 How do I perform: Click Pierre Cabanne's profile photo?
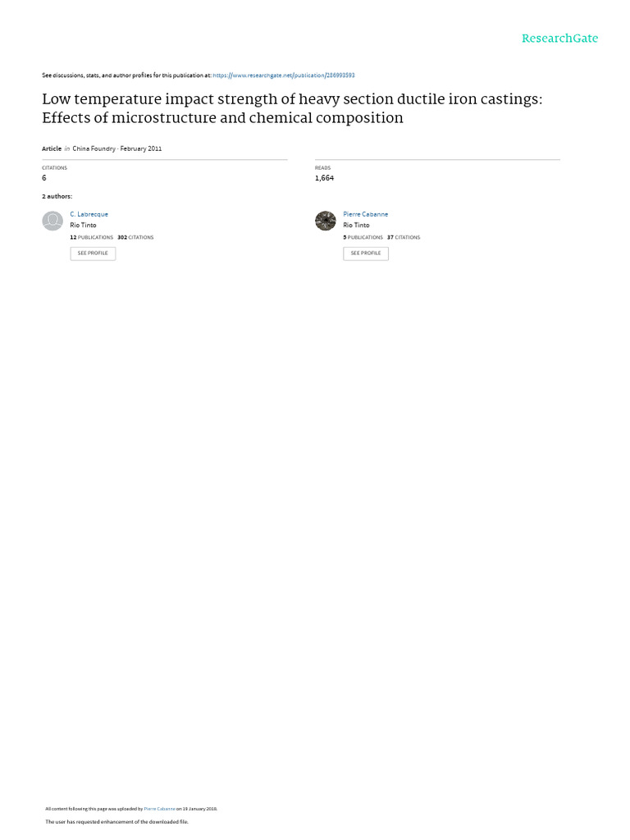point(326,221)
